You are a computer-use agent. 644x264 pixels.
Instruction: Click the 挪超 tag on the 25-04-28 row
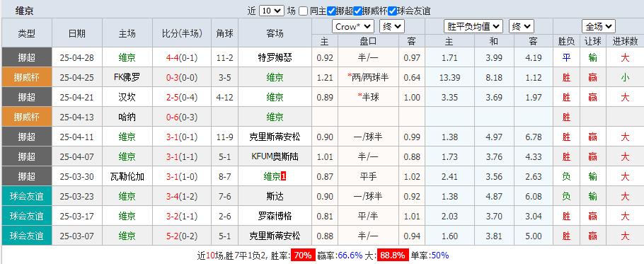(x=27, y=57)
